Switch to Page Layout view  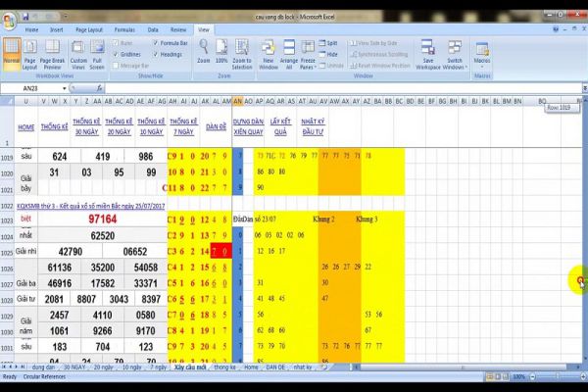(29, 55)
